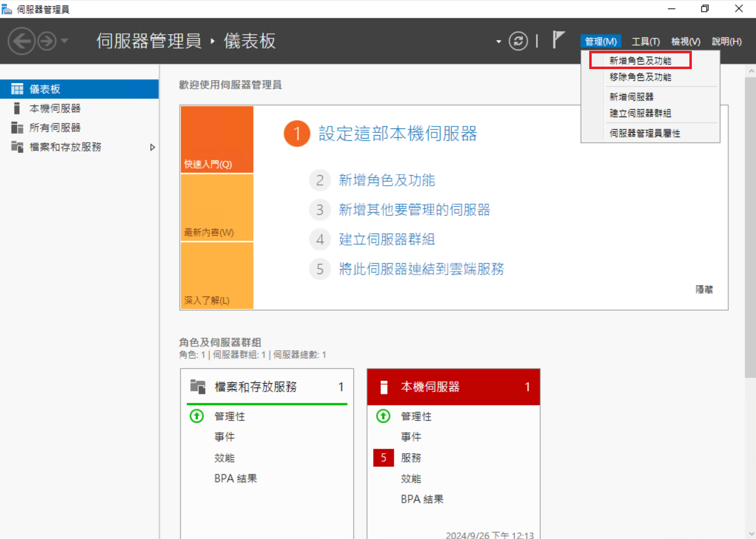Open the 工具(T) menu
Screen dimensions: 756x539
pyautogui.click(x=645, y=41)
